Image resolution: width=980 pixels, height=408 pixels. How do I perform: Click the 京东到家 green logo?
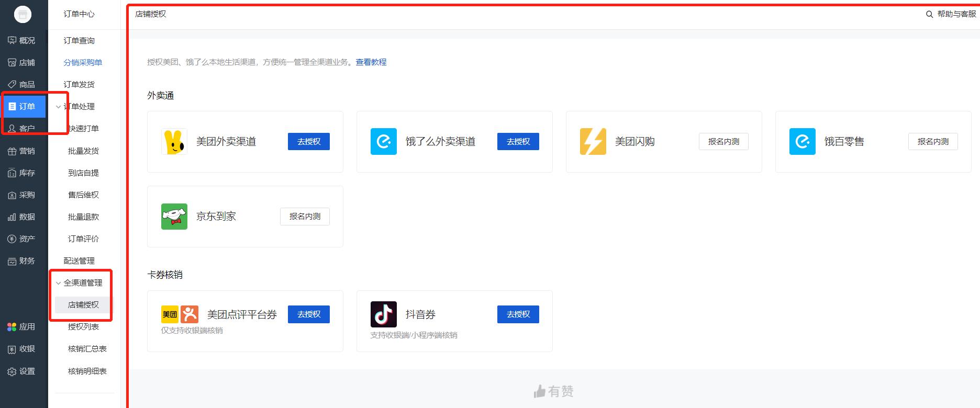(174, 217)
